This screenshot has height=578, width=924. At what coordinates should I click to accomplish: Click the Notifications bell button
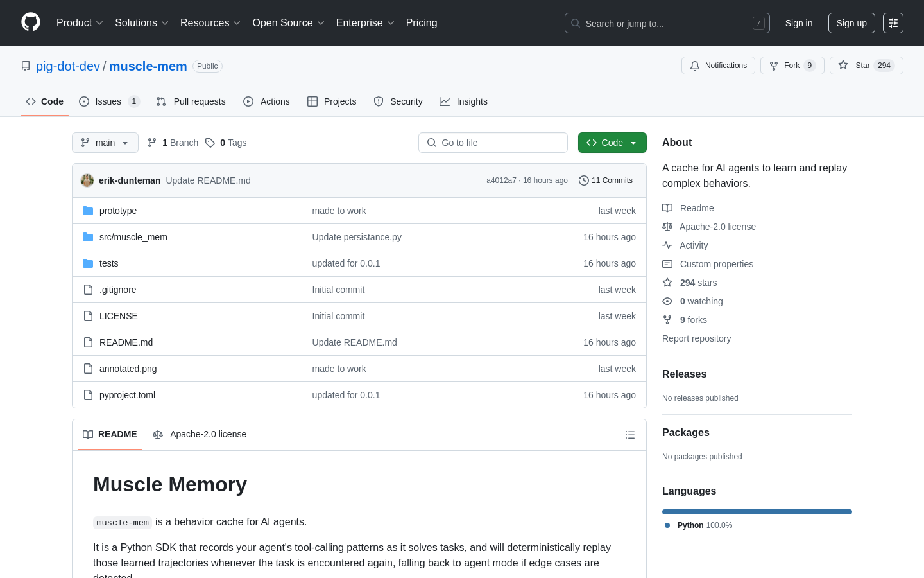[718, 66]
